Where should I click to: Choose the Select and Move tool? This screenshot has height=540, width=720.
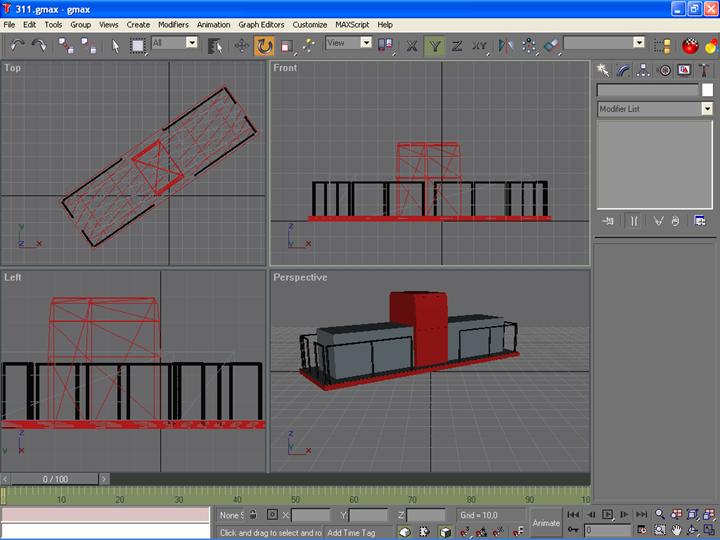(242, 45)
